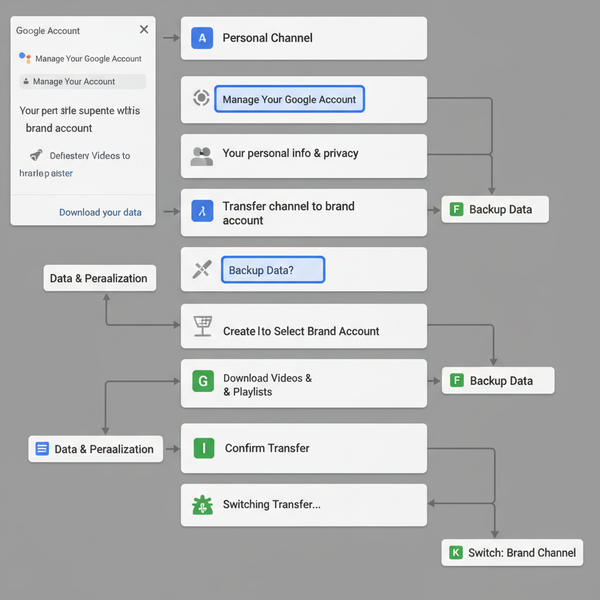Click the people icon beside personal info & privacy
Image resolution: width=600 pixels, height=600 pixels.
(202, 155)
